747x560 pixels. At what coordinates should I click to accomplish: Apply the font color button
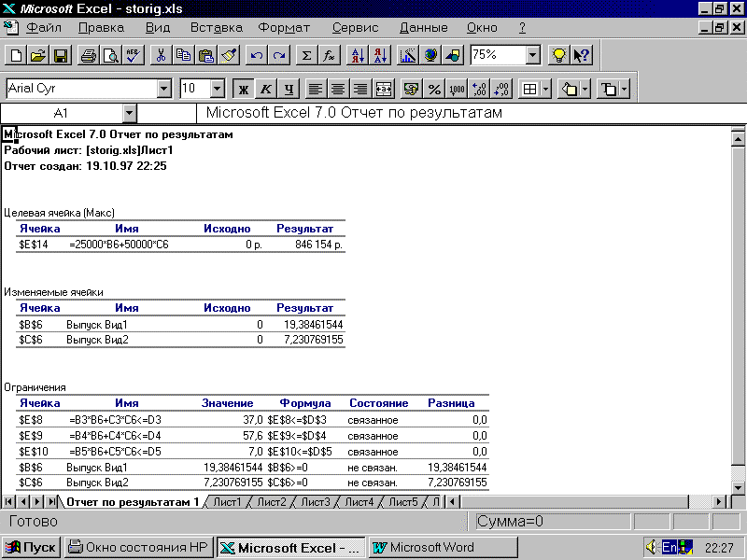pyautogui.click(x=609, y=89)
